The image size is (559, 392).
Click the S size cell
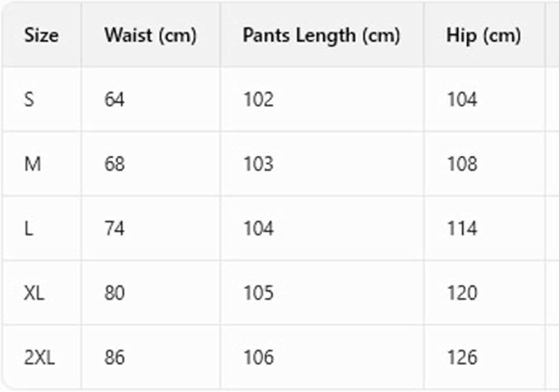(29, 99)
